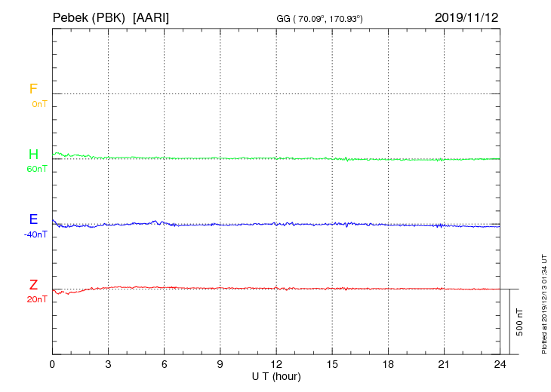The width and height of the screenshot is (551, 392).
Task: Select the red Z component label
Action: (x=33, y=285)
